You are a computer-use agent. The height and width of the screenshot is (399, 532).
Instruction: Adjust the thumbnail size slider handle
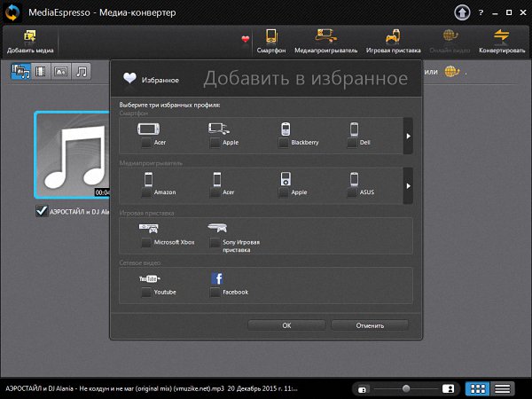point(406,388)
